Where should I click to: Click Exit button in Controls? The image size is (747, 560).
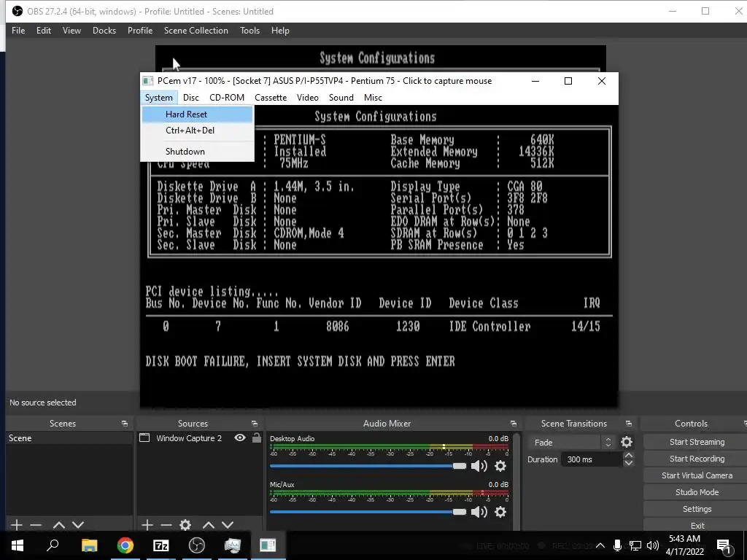[697, 525]
